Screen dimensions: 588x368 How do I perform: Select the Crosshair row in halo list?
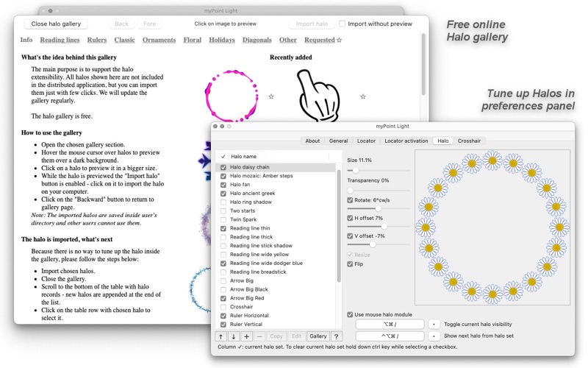pos(276,307)
